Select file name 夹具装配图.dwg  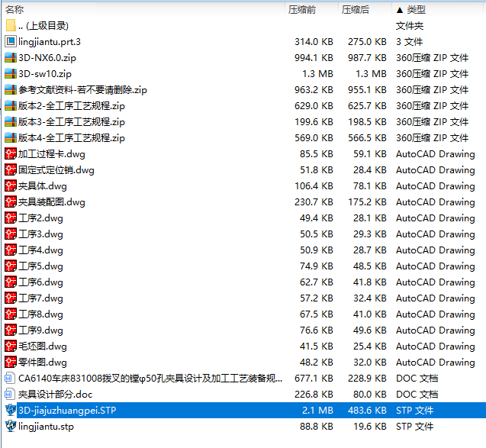click(x=51, y=201)
